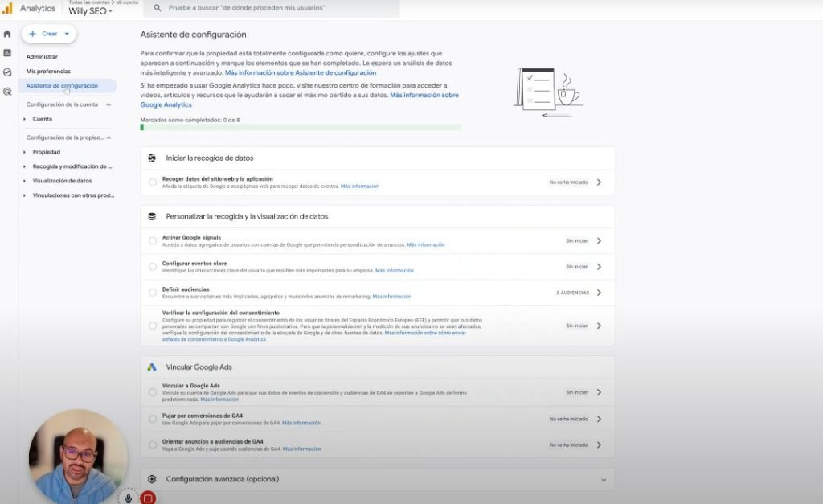Image resolution: width=823 pixels, height=504 pixels.
Task: Click the microphone icon on recorder
Action: point(128,498)
